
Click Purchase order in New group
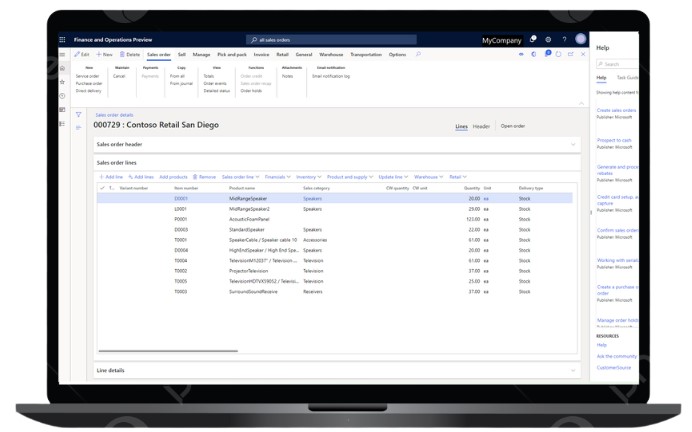tap(89, 83)
